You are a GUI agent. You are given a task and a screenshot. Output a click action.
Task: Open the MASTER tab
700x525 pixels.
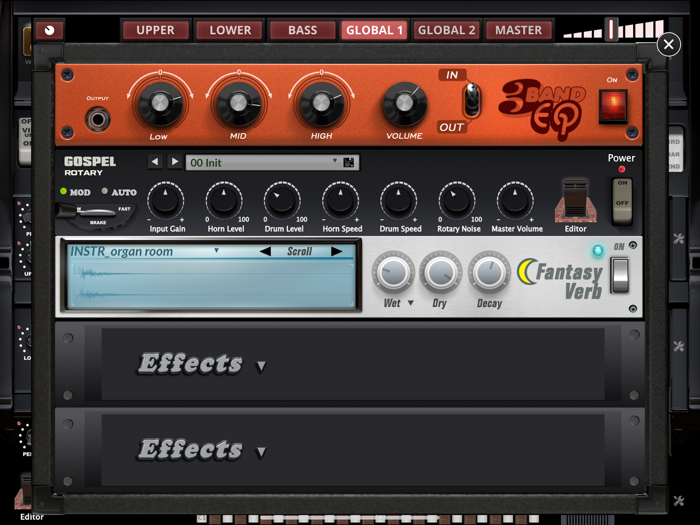(x=518, y=30)
